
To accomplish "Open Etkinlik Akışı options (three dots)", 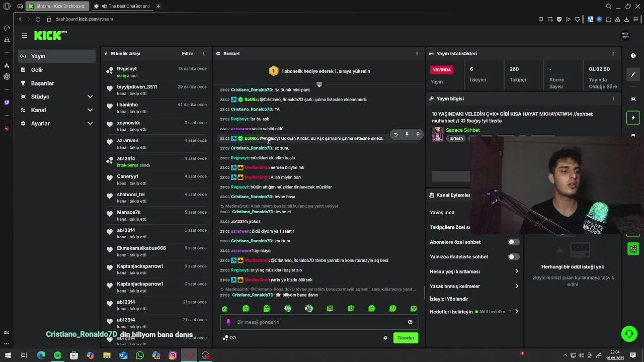I will [x=204, y=54].
